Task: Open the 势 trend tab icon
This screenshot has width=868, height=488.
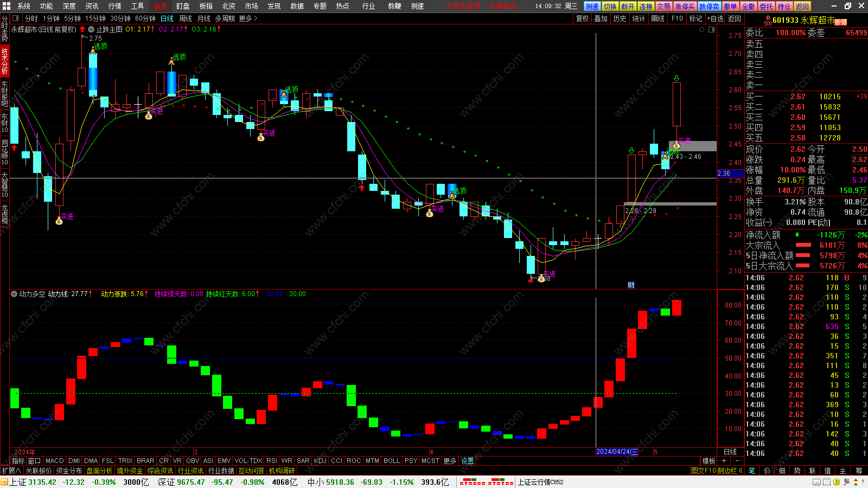Action: [x=797, y=471]
